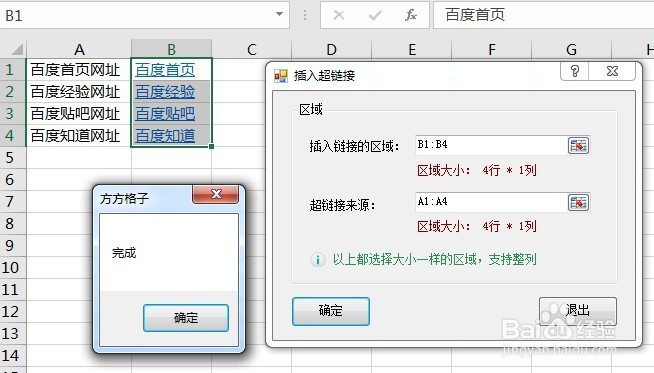The height and width of the screenshot is (373, 654).
Task: Click the insert function fx icon
Action: point(411,15)
